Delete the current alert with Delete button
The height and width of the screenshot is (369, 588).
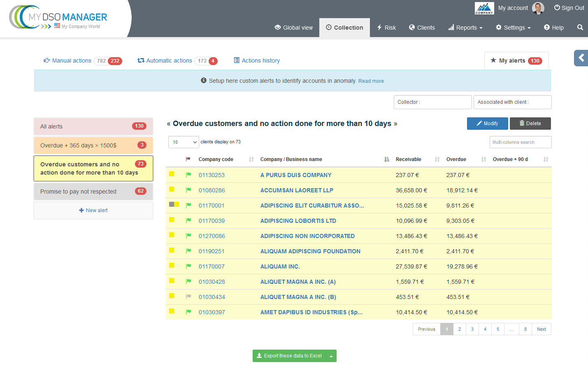(x=530, y=124)
